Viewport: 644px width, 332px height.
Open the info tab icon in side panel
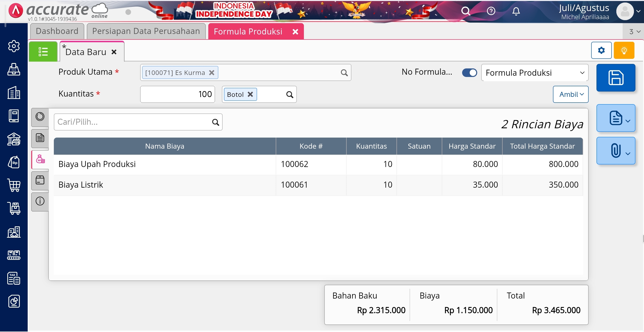(40, 201)
